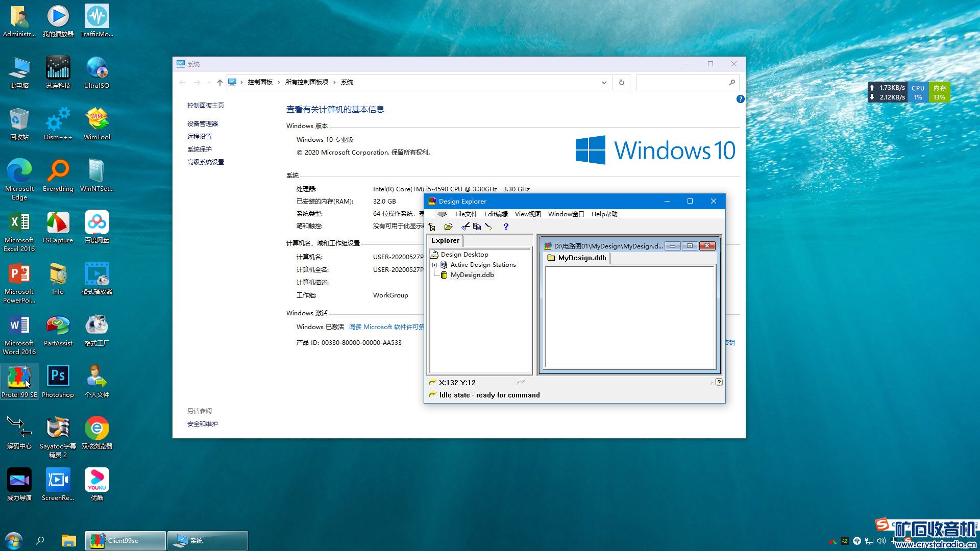Click the down-arrow icon left of File menu
This screenshot has height=551, width=980.
coord(442,214)
